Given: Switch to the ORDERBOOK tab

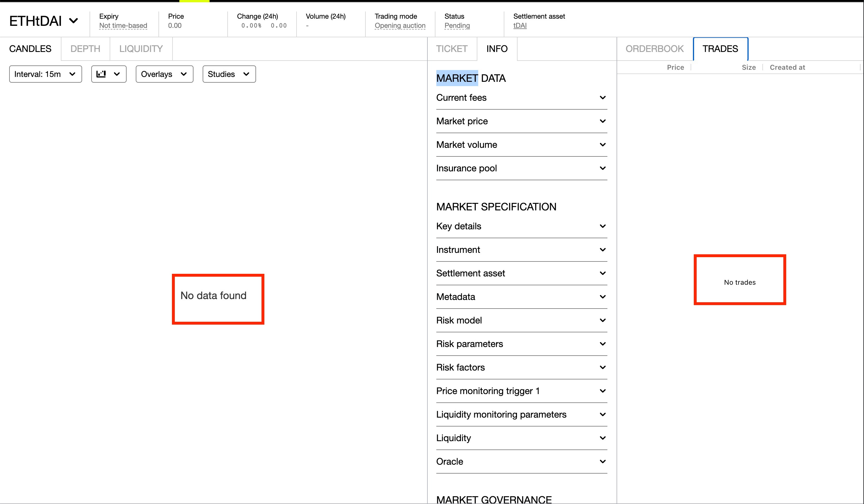Looking at the screenshot, I should tap(654, 48).
